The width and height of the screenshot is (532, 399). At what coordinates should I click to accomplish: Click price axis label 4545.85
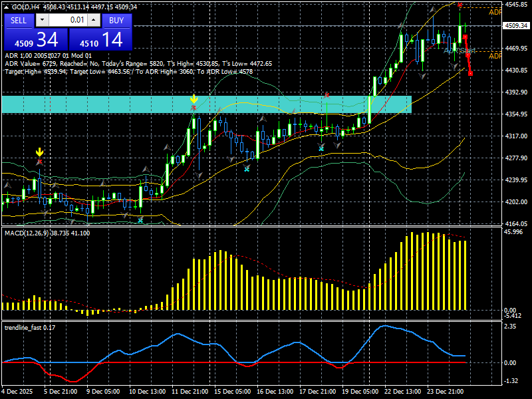(517, 5)
